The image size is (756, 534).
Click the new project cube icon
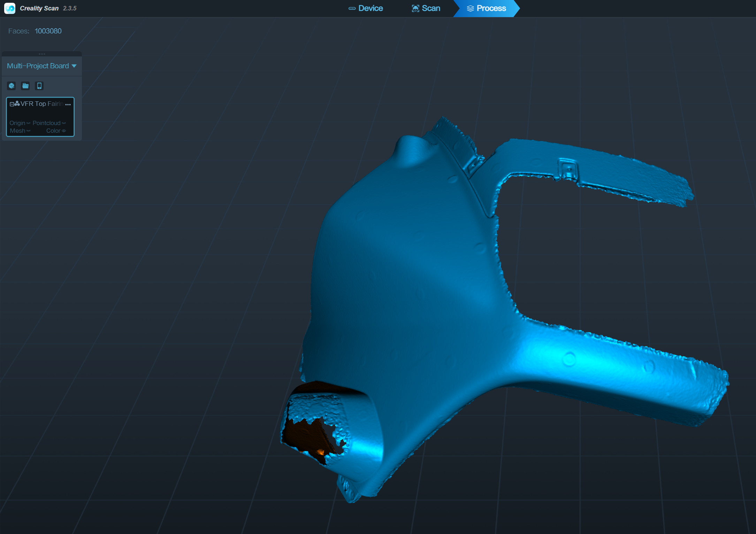point(12,86)
